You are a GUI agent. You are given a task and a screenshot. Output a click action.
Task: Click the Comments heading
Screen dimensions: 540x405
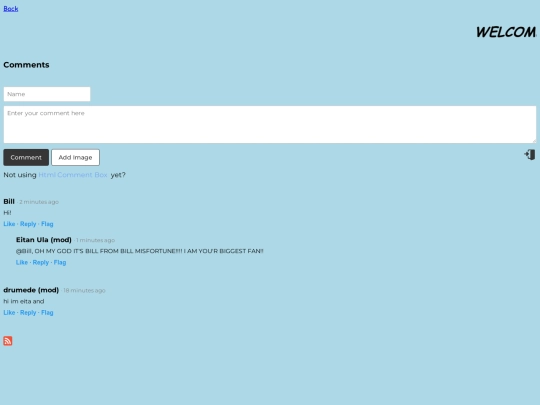tap(26, 65)
